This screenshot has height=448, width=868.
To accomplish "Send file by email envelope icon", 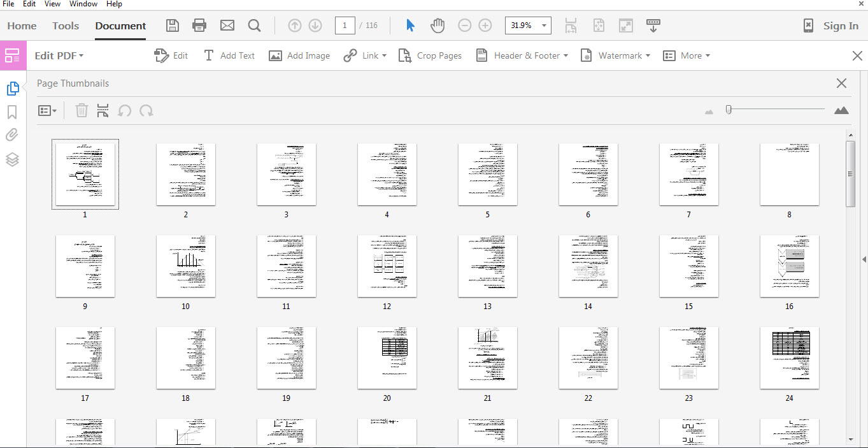I will pyautogui.click(x=227, y=25).
